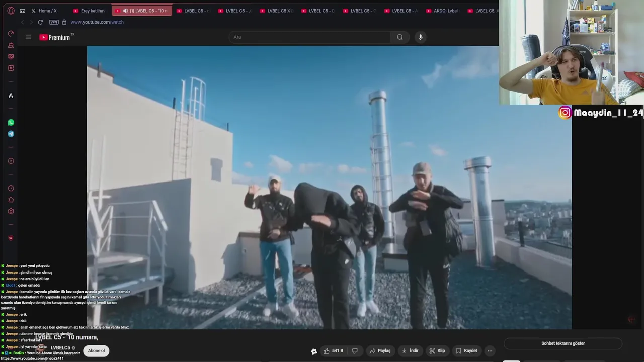Select the active '(1) LVBEL C5 - '10 n' tab
Screen dimensions: 644x362
tap(142, 11)
